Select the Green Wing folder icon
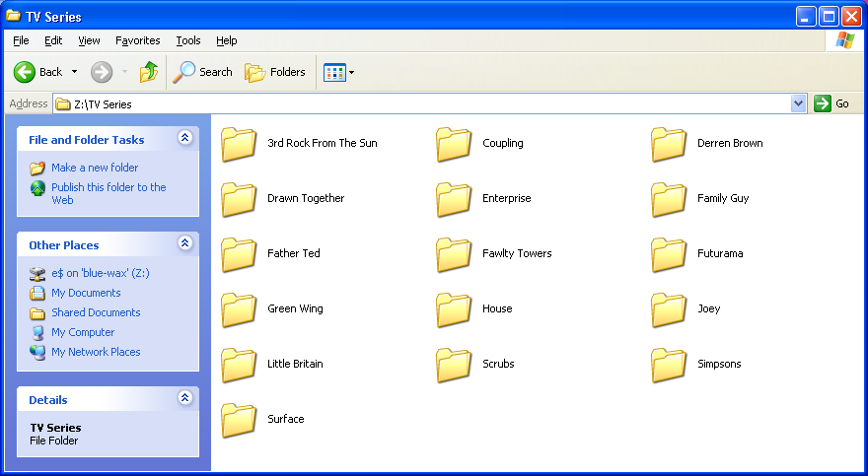Screen dimensions: 868x476 239,310
